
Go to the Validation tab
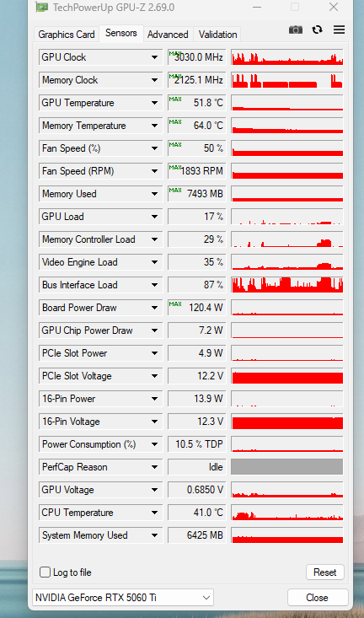coord(217,35)
